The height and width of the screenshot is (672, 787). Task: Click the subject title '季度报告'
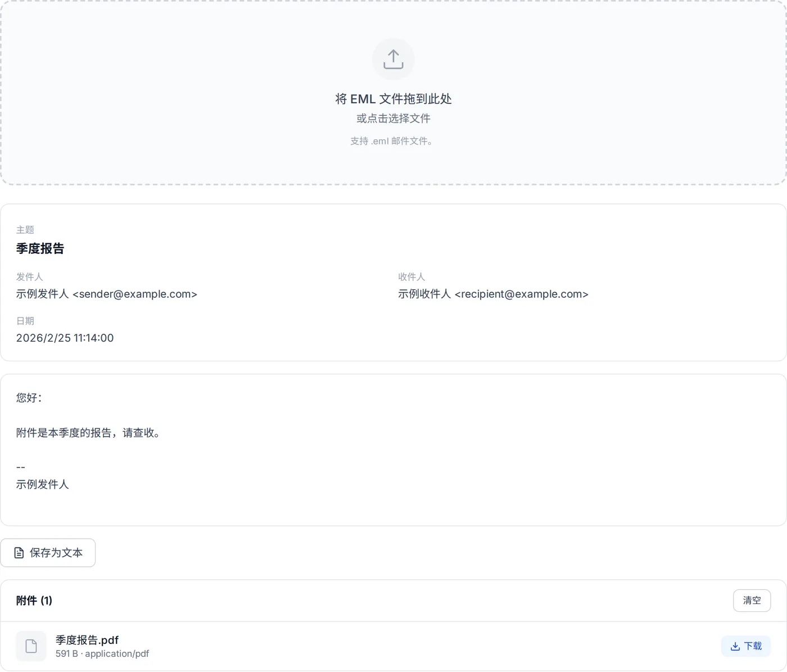pyautogui.click(x=40, y=248)
